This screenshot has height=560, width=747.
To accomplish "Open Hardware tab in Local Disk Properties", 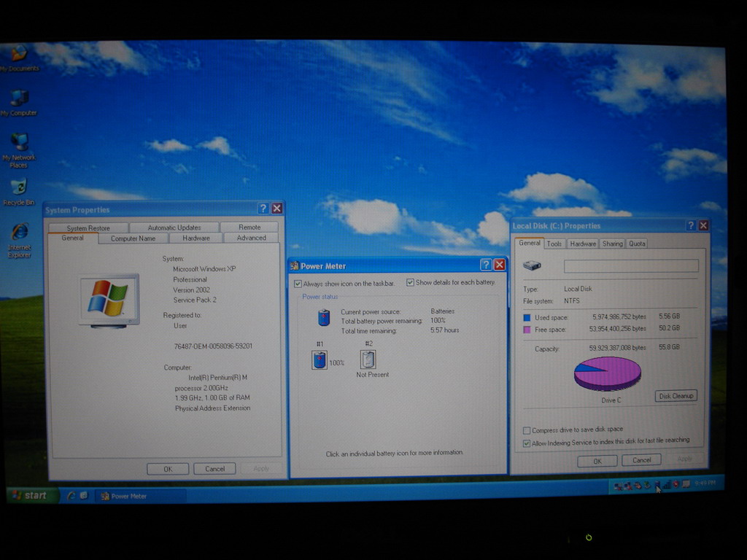I will 583,244.
